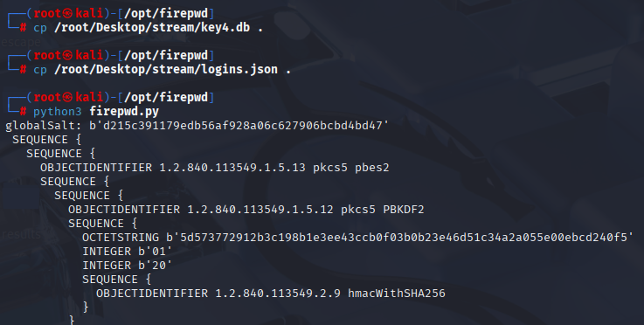Click OID 1.2.840.113549.2.9 number
644x325 pixels.
[278, 294]
